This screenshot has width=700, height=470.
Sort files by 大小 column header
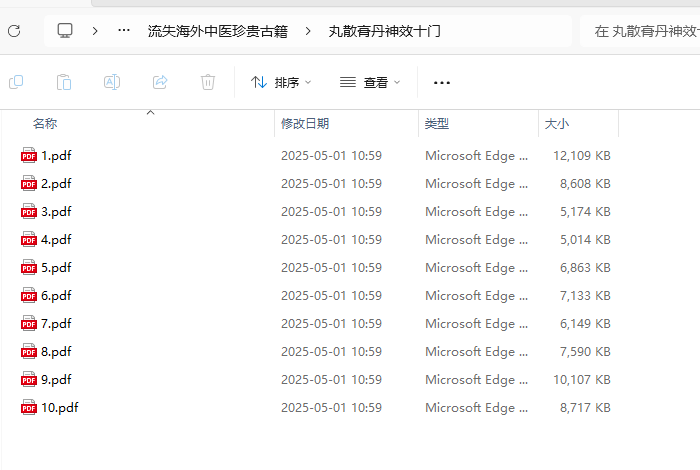(556, 124)
